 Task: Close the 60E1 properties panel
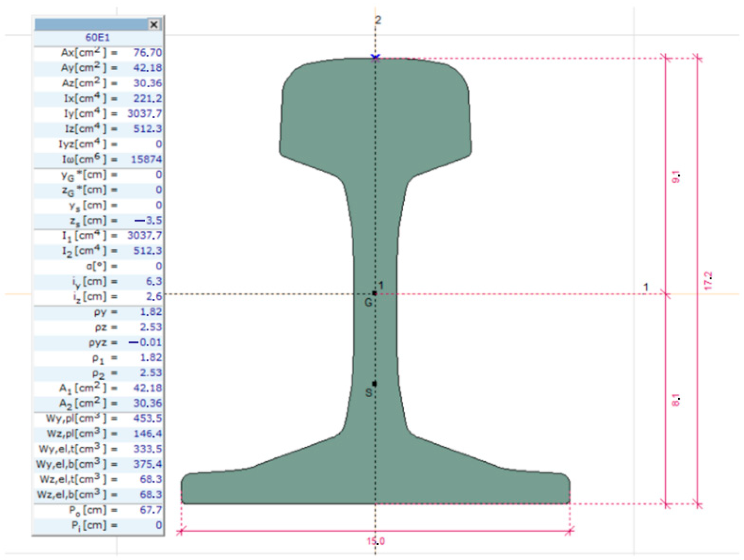[x=154, y=24]
